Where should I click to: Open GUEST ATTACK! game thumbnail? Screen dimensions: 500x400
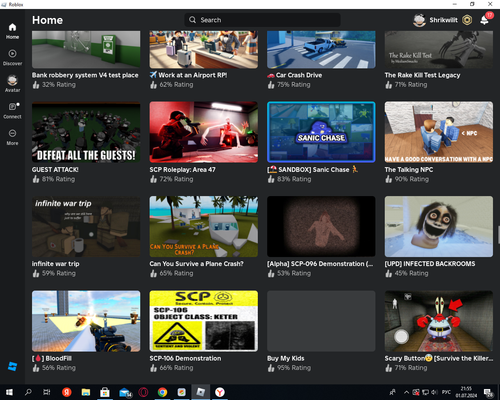(x=86, y=132)
